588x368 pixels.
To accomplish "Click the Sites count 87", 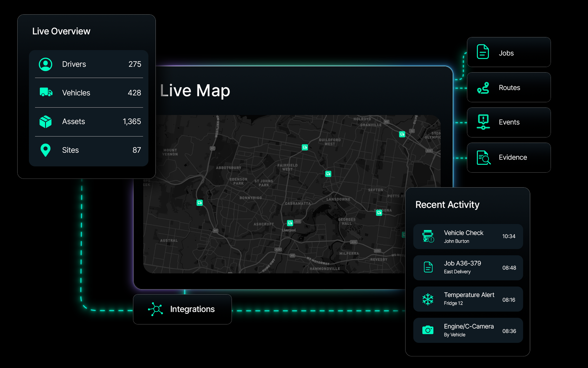I will [x=137, y=150].
